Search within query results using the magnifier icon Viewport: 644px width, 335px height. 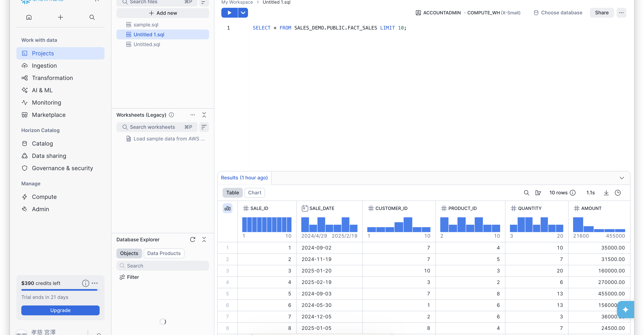point(527,193)
